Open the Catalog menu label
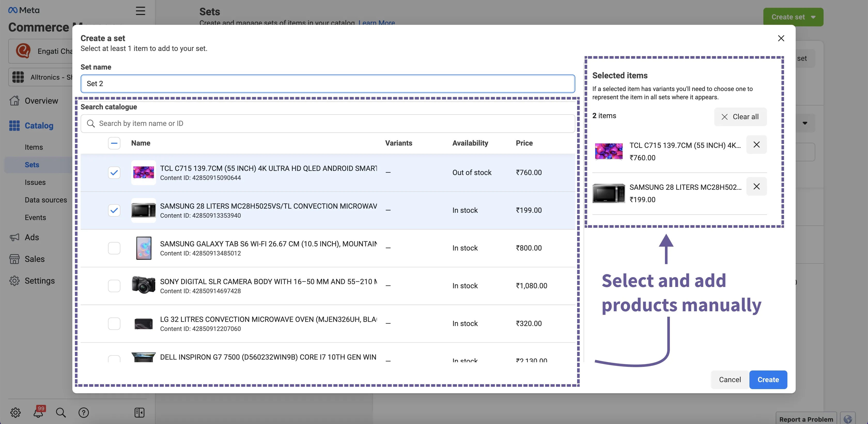 click(x=39, y=125)
